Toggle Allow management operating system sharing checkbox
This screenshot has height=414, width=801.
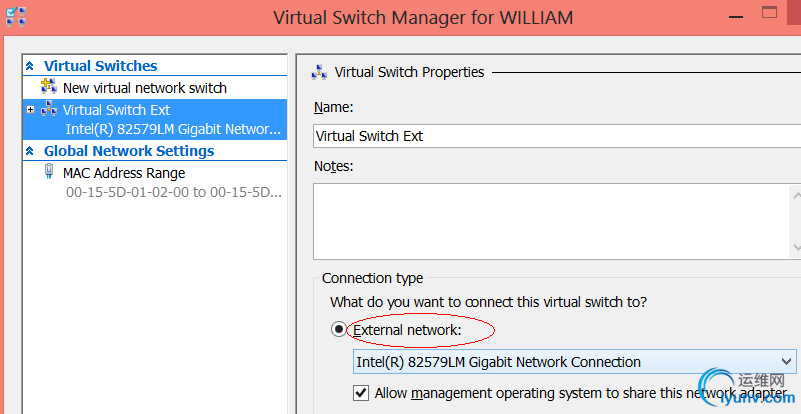tap(361, 393)
